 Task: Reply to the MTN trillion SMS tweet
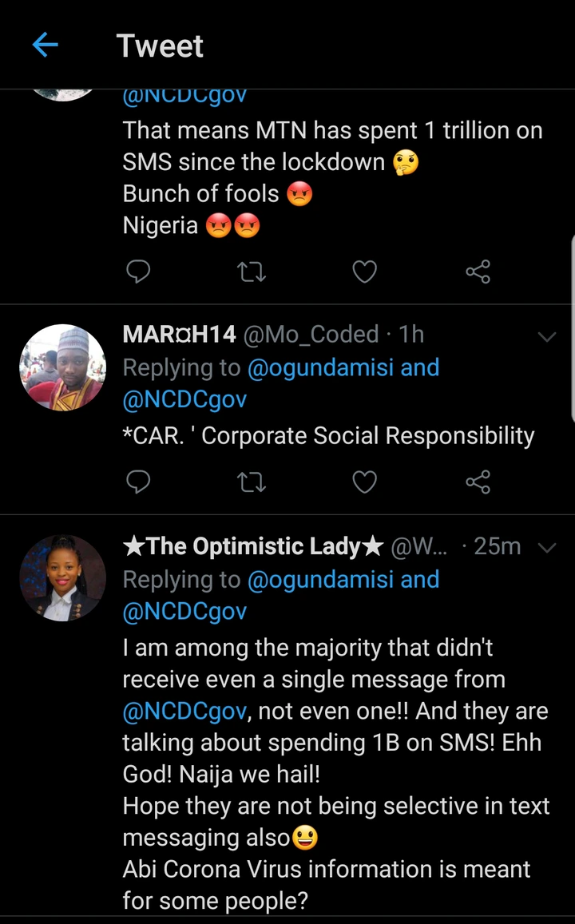click(139, 273)
